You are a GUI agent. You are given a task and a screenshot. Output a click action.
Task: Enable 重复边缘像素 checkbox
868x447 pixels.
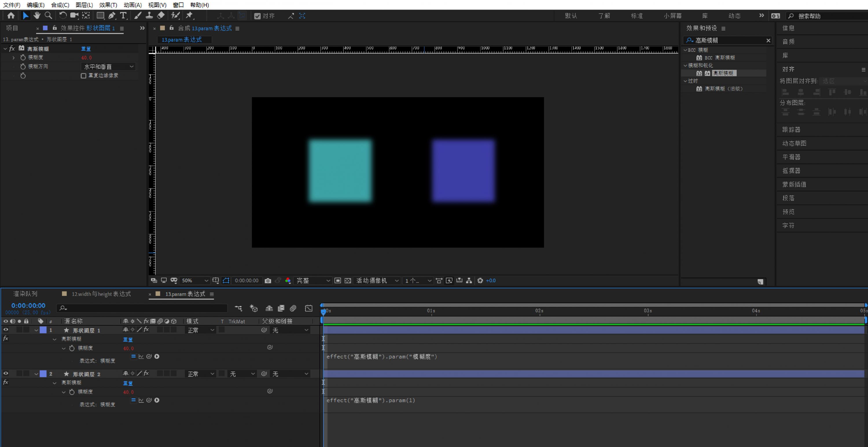[x=84, y=76]
